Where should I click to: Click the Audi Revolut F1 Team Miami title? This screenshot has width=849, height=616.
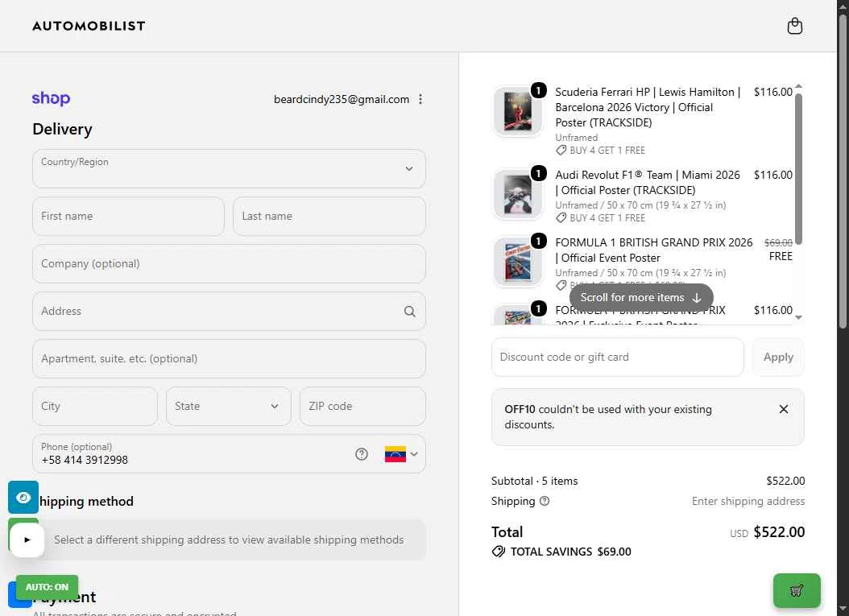[x=648, y=183]
